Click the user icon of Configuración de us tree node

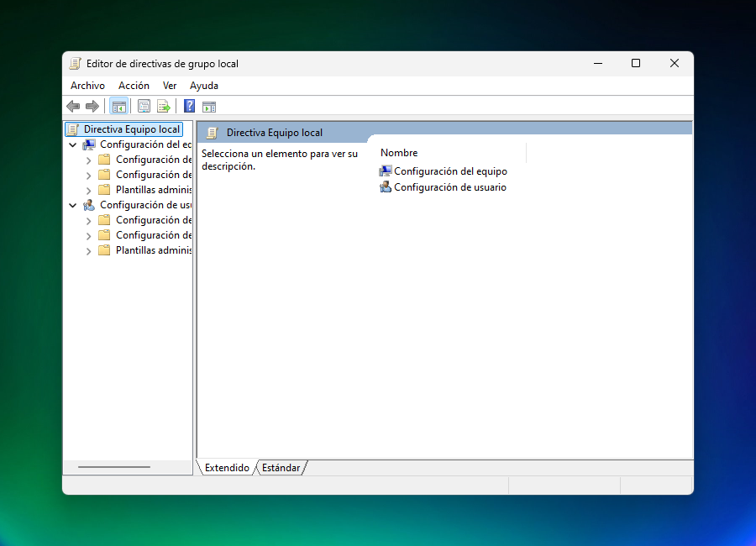pyautogui.click(x=89, y=205)
